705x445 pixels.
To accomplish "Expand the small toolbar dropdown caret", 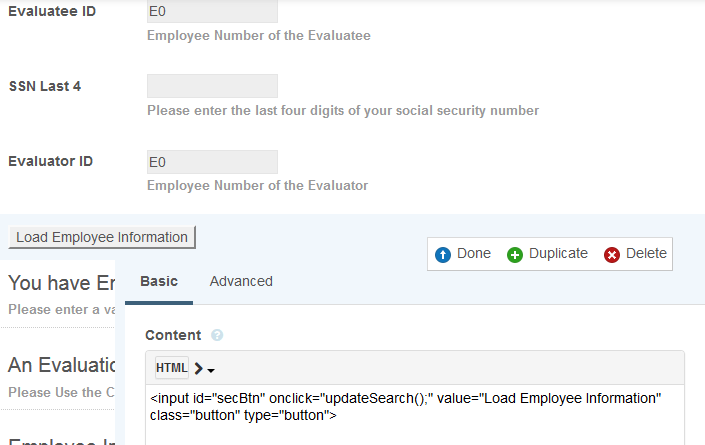I will click(211, 370).
